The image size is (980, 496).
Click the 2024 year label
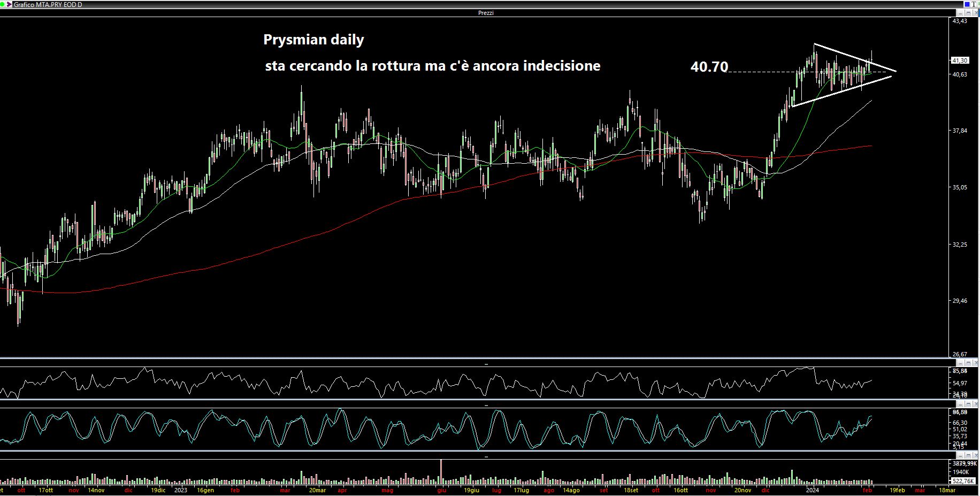point(813,490)
